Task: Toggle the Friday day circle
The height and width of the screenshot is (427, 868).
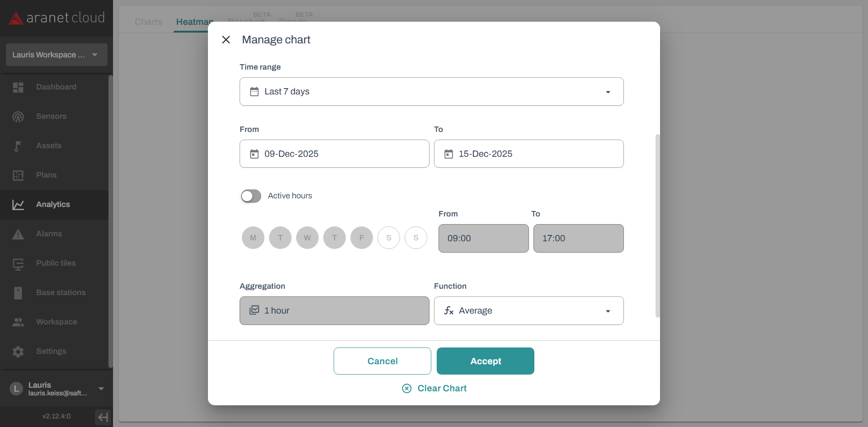Action: 362,238
